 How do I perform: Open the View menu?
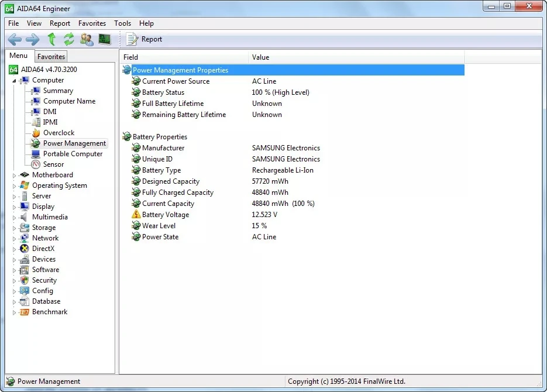tap(34, 23)
